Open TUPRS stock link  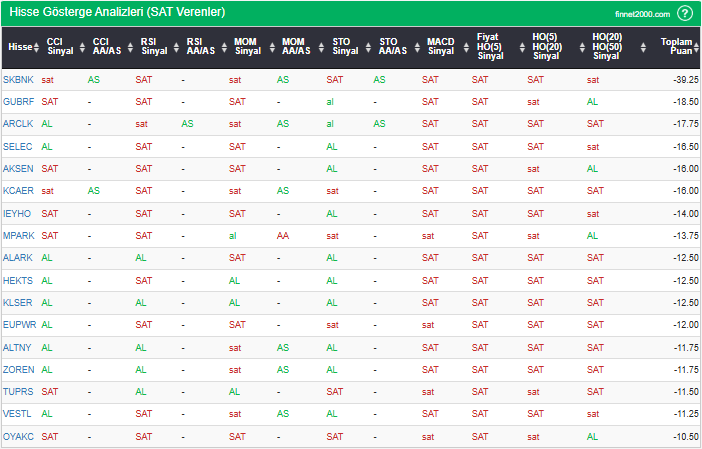18,392
